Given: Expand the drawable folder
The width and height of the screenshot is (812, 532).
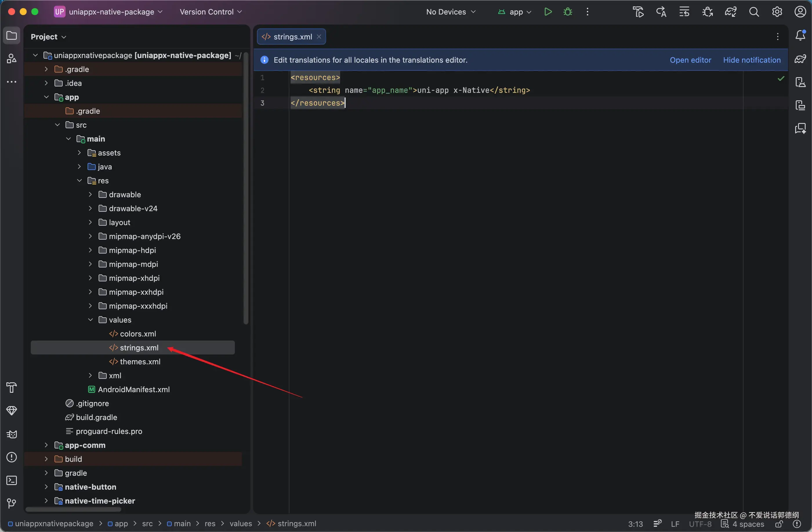Looking at the screenshot, I should coord(90,195).
